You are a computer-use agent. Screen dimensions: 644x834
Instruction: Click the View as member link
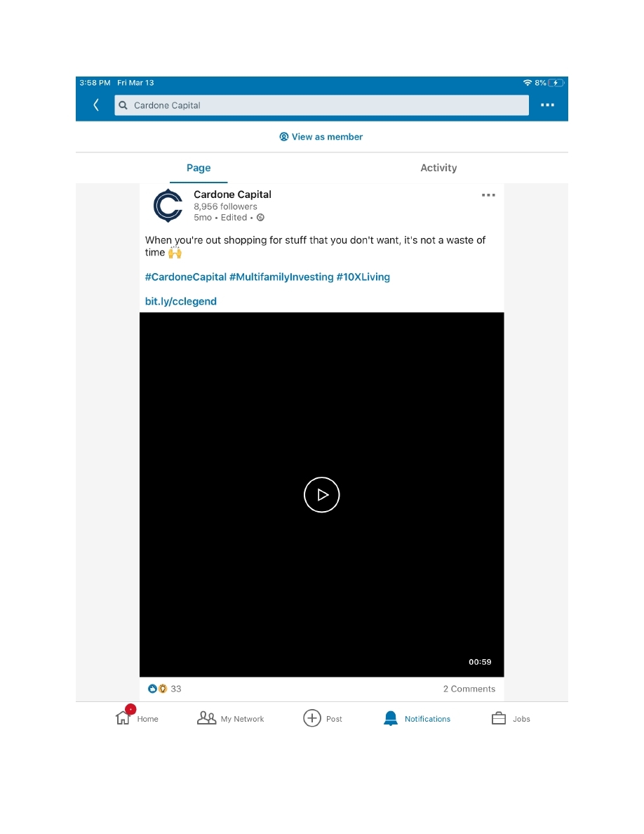321,137
